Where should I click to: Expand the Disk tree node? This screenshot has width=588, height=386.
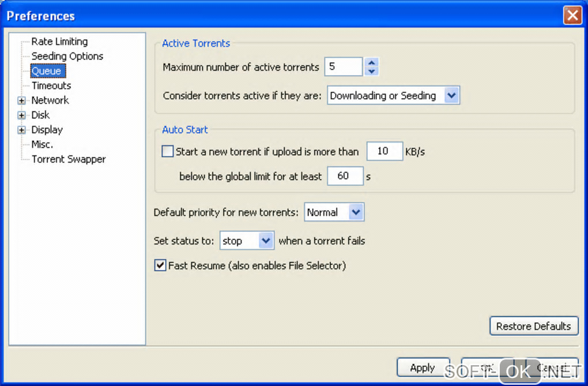tap(21, 115)
